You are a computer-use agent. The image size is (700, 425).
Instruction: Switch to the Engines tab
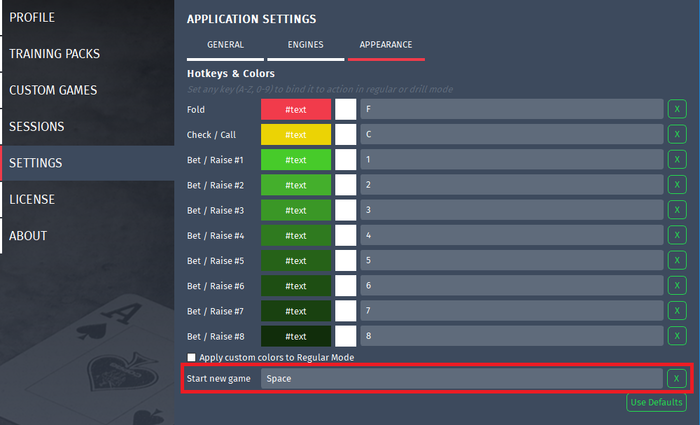pos(306,46)
